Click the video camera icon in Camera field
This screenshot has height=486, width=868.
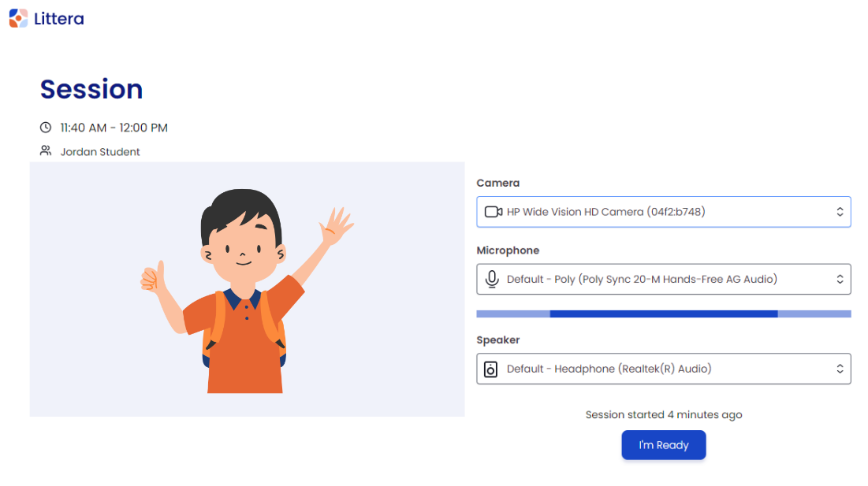click(x=493, y=212)
